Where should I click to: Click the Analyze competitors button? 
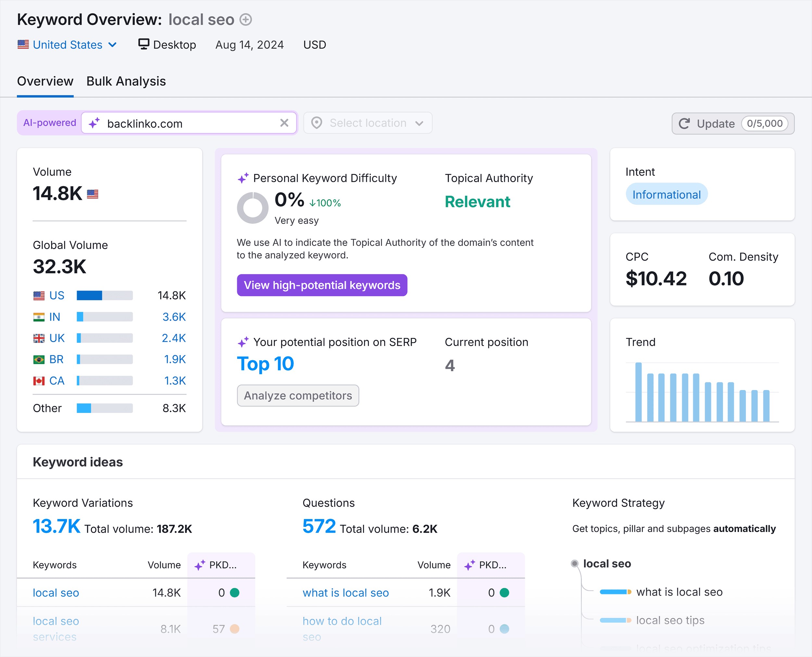298,395
